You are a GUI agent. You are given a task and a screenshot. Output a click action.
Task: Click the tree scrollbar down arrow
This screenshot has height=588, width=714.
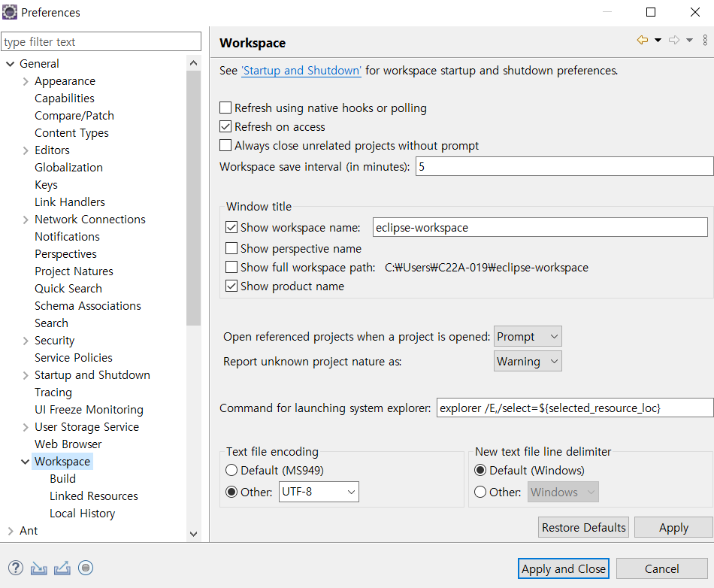pyautogui.click(x=193, y=533)
